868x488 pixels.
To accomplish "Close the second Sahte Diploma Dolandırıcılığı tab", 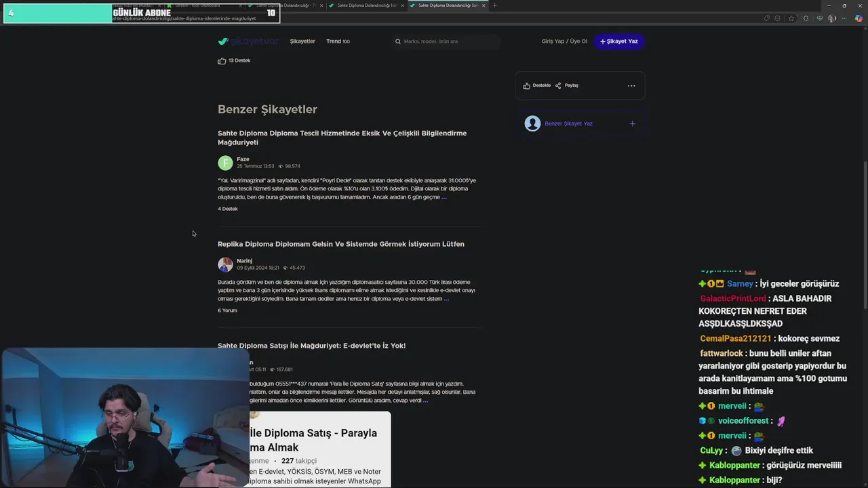I will click(x=402, y=5).
